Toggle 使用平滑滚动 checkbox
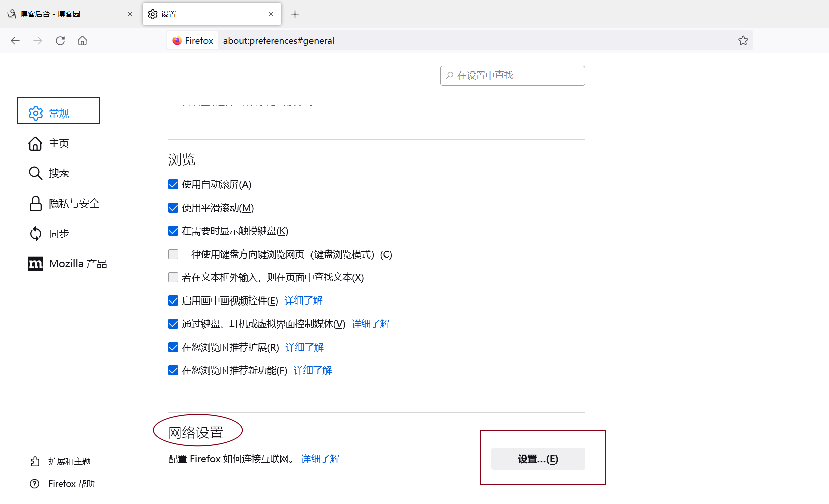 (173, 208)
